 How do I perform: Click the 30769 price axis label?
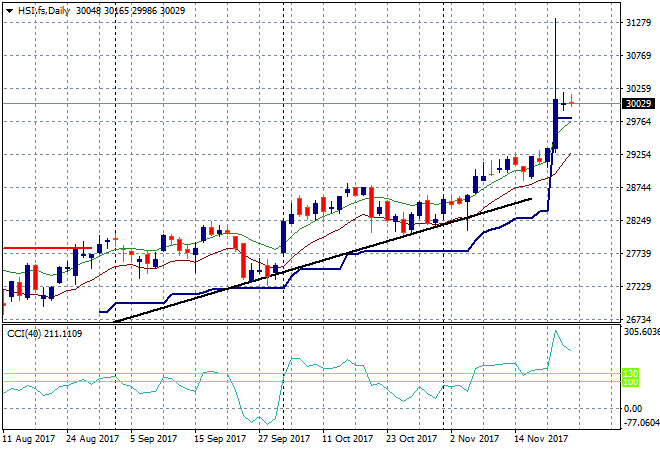click(638, 56)
